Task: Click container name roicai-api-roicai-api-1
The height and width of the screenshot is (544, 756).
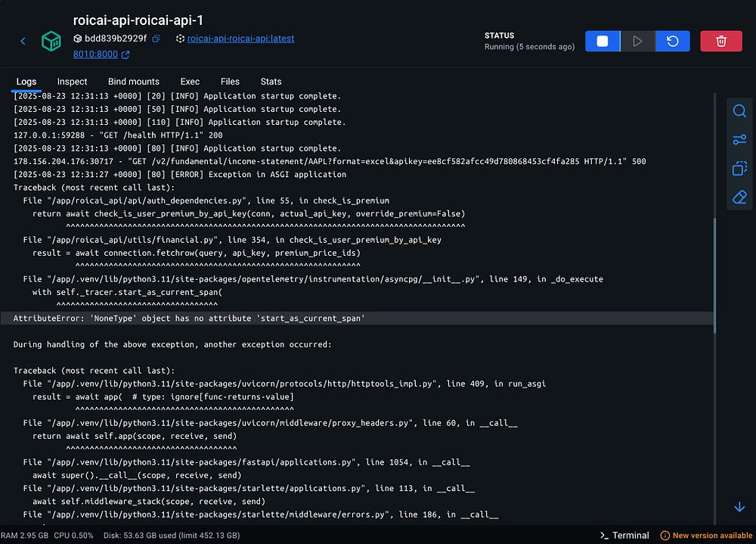Action: (x=138, y=20)
